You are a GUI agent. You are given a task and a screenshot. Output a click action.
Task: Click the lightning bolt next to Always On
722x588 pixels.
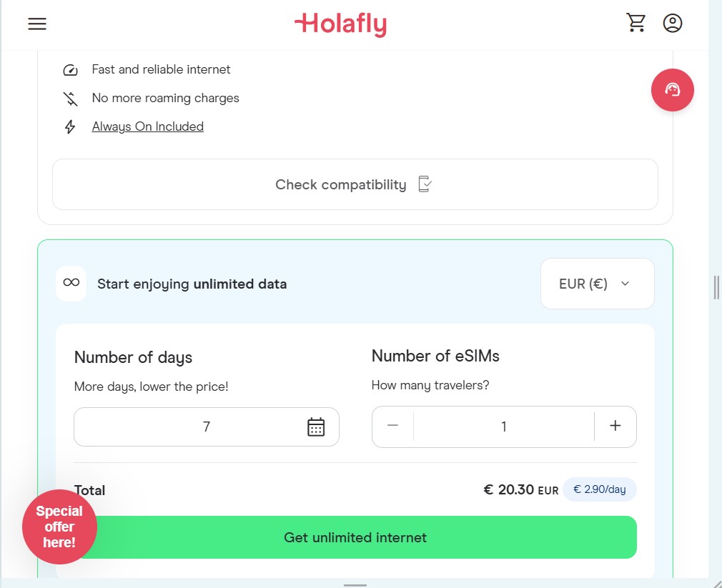pyautogui.click(x=69, y=126)
